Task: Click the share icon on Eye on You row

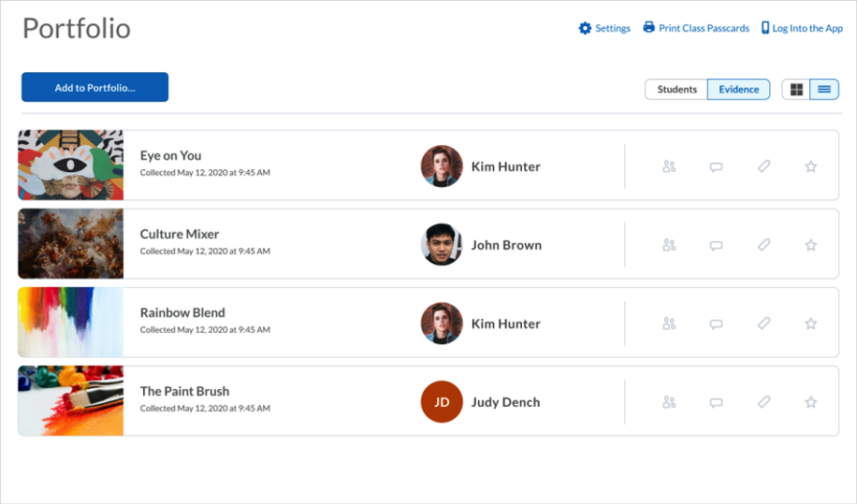Action: pos(669,166)
